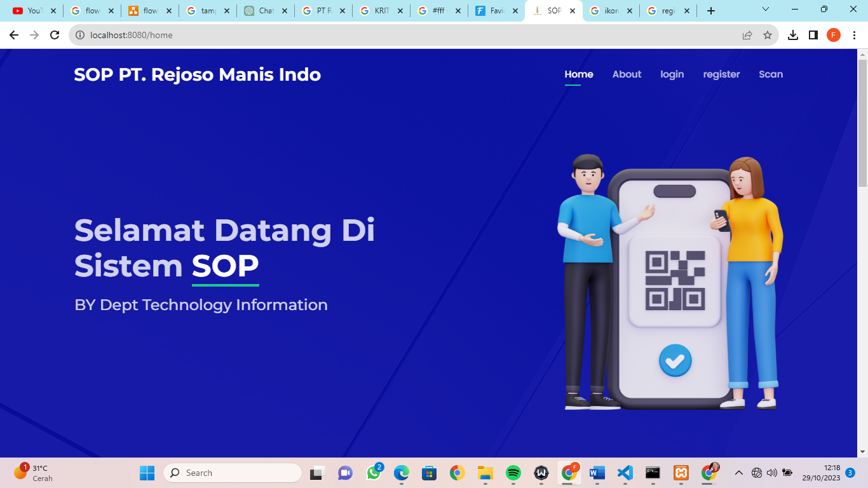The width and height of the screenshot is (868, 488).
Task: Open Chrome three-dot menu
Action: pyautogui.click(x=855, y=35)
